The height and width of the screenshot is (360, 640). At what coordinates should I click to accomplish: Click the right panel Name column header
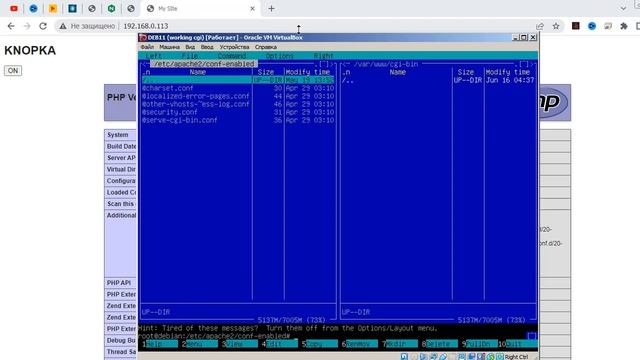pos(398,72)
